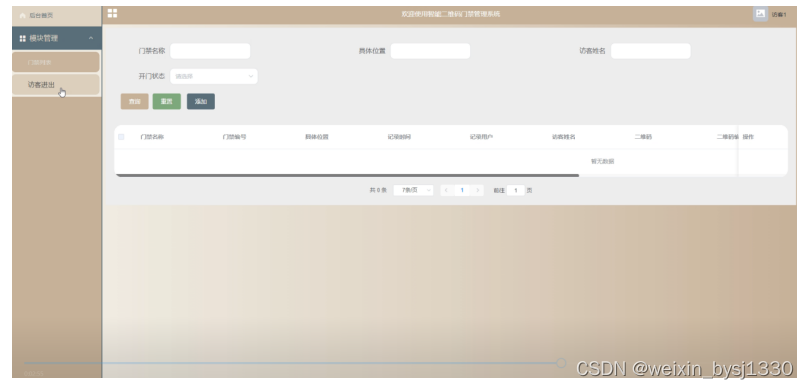Focus the 访客姓名 search field
Image resolution: width=809 pixels, height=389 pixels.
(651, 51)
